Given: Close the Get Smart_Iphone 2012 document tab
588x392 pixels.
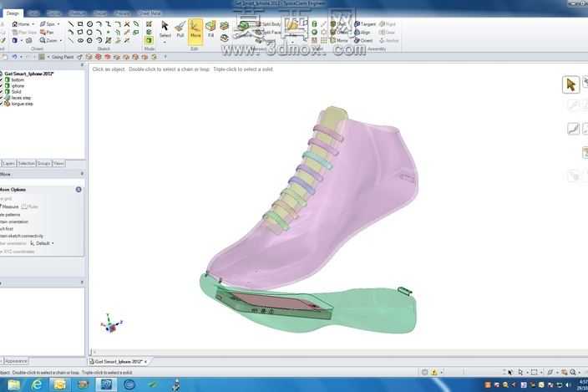Looking at the screenshot, I should click(x=145, y=362).
